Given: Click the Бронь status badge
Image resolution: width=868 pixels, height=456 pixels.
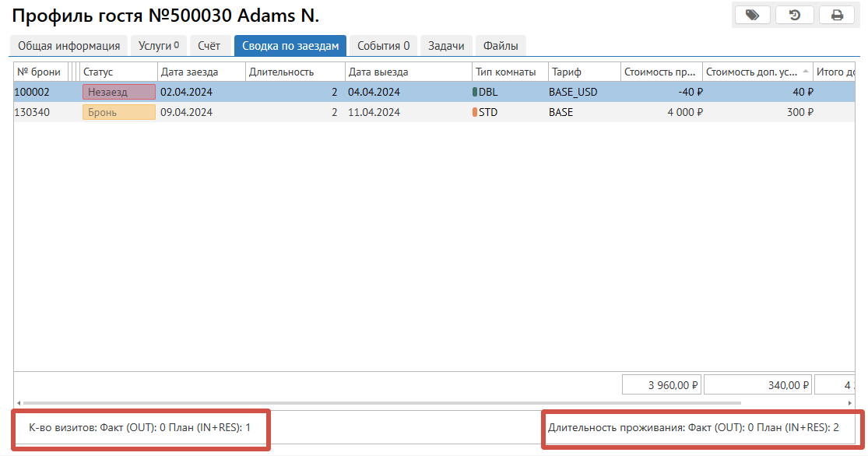Looking at the screenshot, I should (119, 112).
